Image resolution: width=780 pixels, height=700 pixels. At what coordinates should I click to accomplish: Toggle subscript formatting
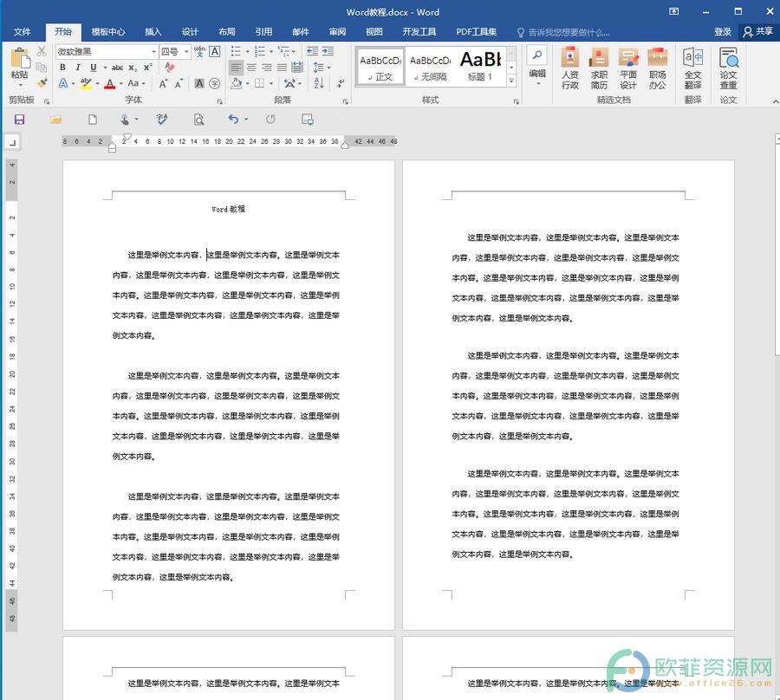133,67
